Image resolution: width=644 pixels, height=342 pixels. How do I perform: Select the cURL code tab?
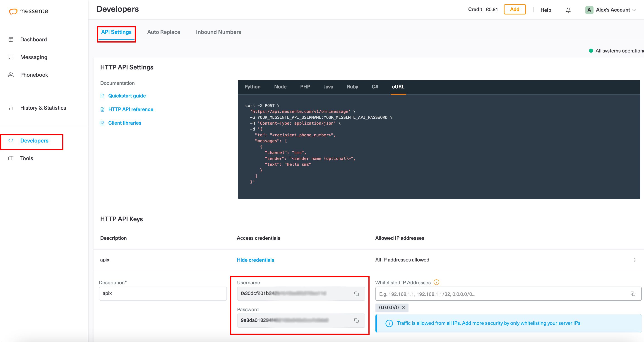coord(398,87)
